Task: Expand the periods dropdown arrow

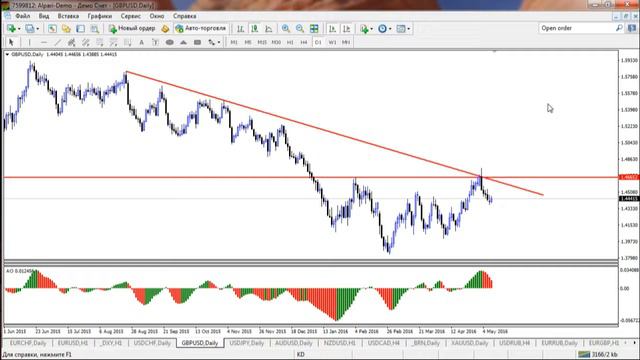Action: [390, 29]
